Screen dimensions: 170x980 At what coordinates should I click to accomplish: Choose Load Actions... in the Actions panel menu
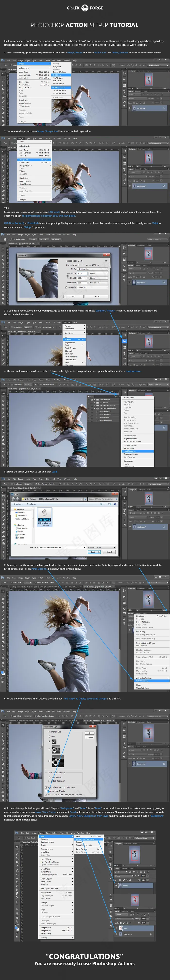(x=138, y=451)
